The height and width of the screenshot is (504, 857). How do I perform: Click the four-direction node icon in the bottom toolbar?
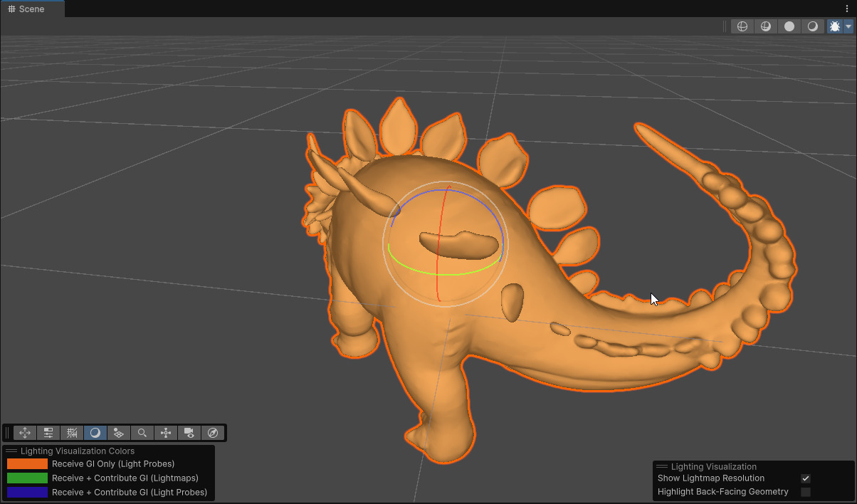click(x=166, y=433)
